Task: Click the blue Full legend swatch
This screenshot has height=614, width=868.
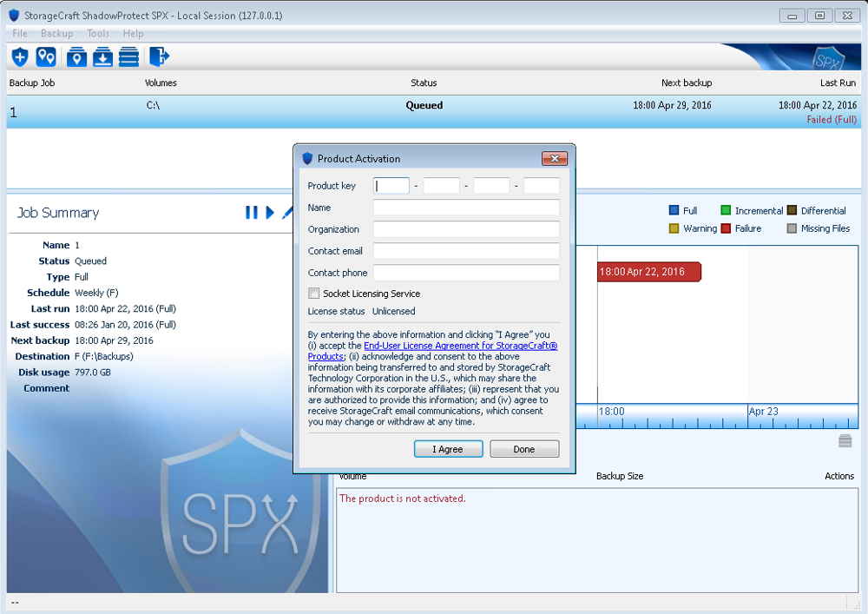Action: [674, 210]
